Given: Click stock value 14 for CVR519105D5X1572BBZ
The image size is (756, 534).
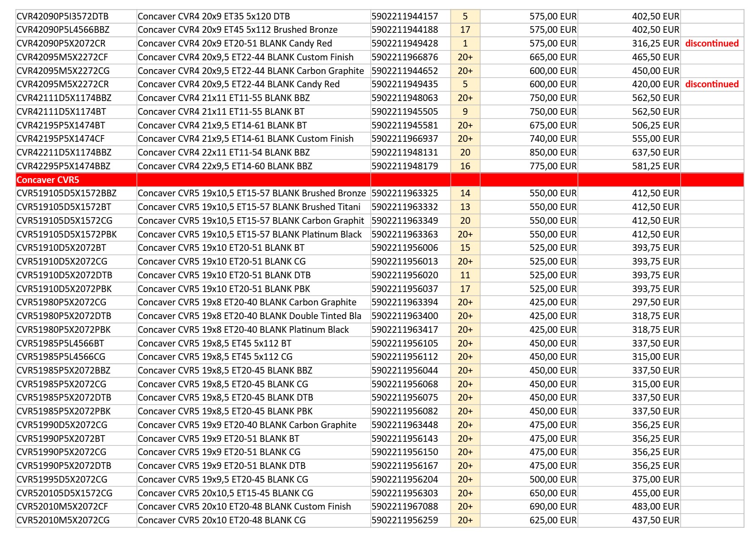Looking at the screenshot, I should pyautogui.click(x=465, y=193).
